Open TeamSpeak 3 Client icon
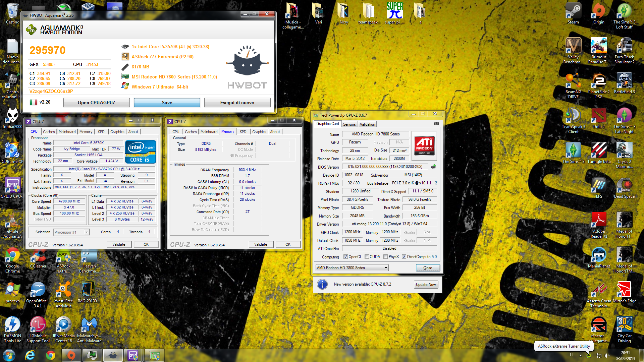Viewport: 644px width, 362px height. coord(573,120)
